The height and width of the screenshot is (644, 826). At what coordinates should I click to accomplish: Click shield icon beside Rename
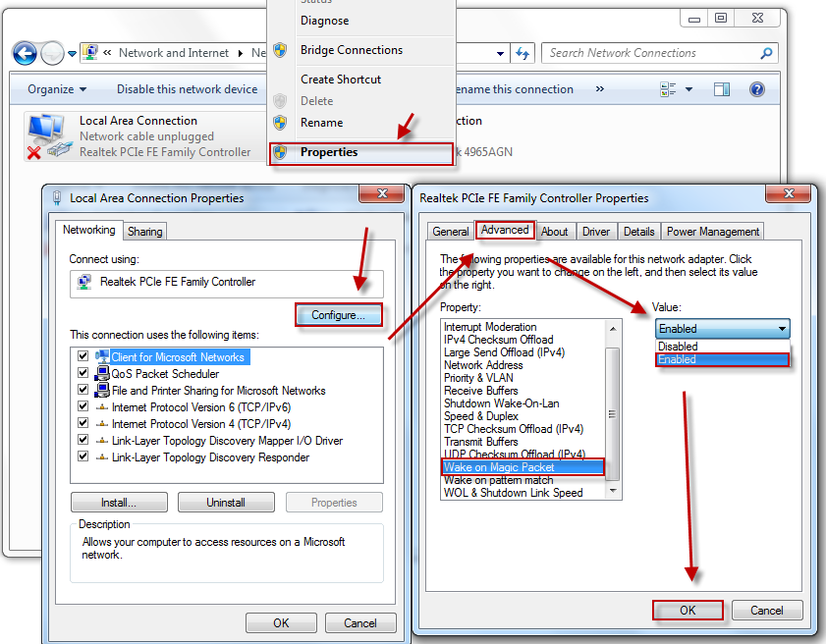[x=280, y=123]
